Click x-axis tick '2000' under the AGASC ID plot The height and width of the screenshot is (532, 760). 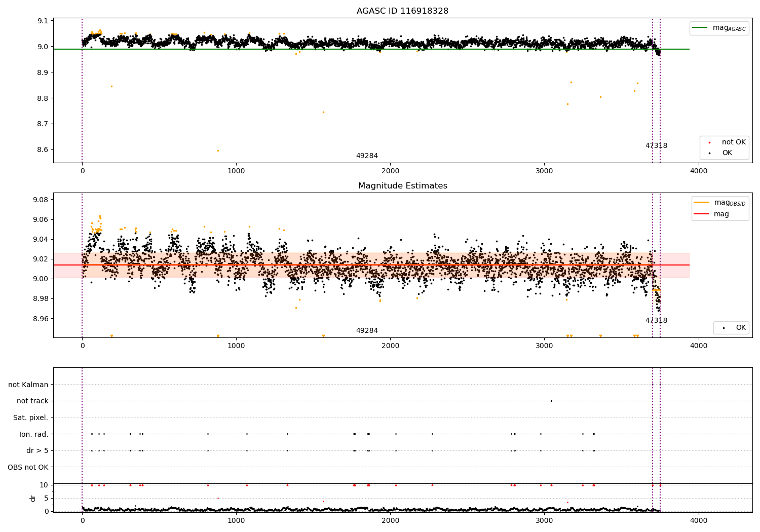pos(391,171)
